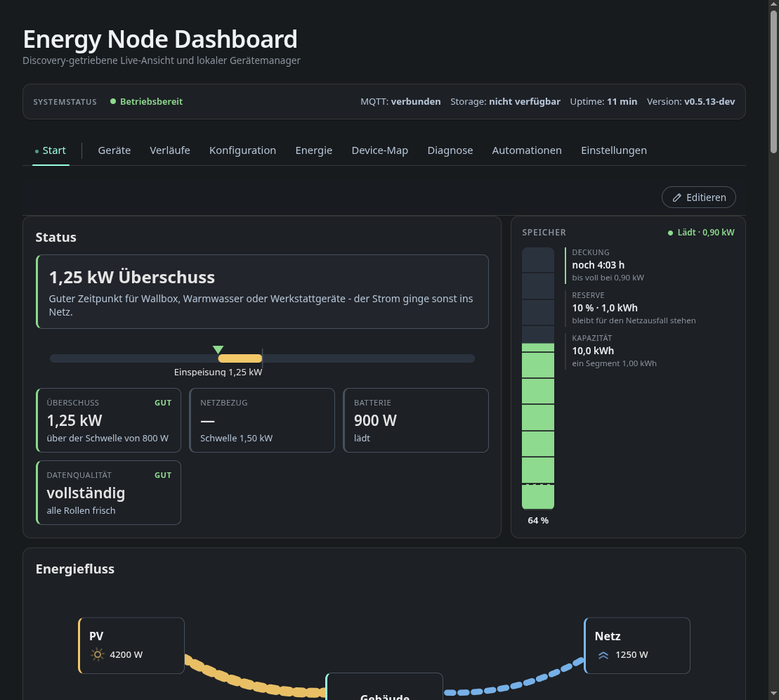Viewport: 779px width, 700px height.
Task: Click the scrollbar down arrow
Action: tap(773, 694)
